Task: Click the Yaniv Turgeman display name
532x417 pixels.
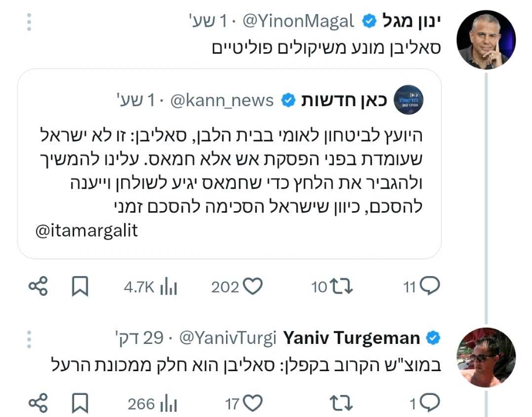Action: tap(352, 338)
